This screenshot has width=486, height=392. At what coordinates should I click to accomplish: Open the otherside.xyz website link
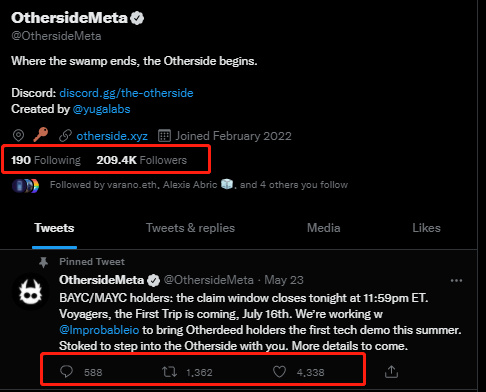pyautogui.click(x=112, y=136)
